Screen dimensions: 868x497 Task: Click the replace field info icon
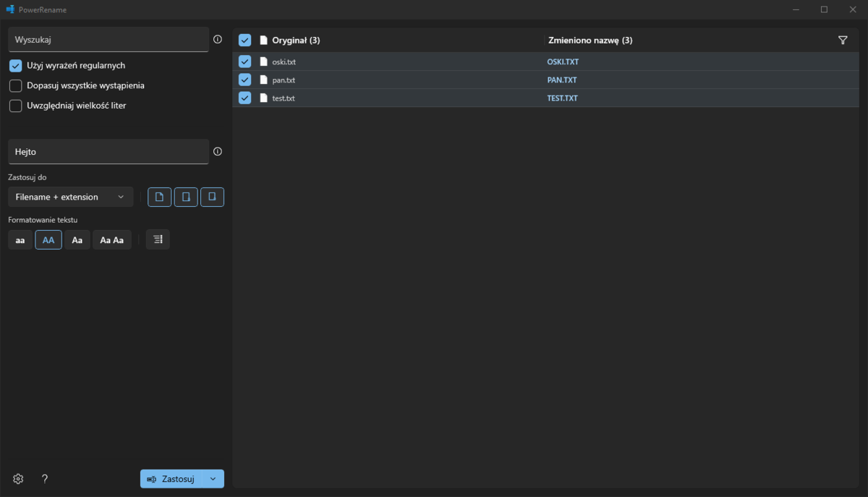[218, 152]
